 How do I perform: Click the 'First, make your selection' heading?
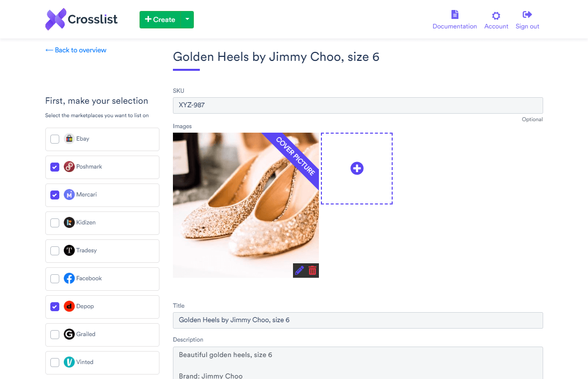[96, 101]
